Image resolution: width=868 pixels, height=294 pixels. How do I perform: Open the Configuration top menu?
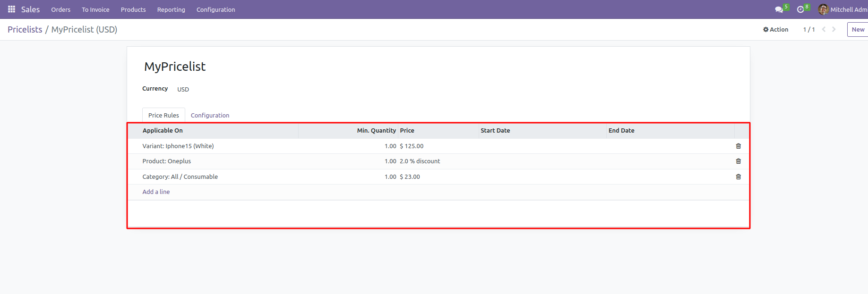(216, 9)
